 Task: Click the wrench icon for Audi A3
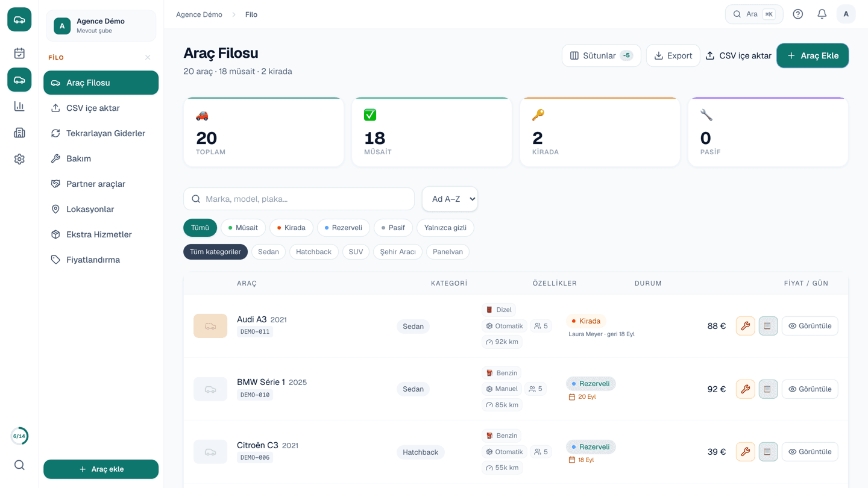[x=745, y=326]
